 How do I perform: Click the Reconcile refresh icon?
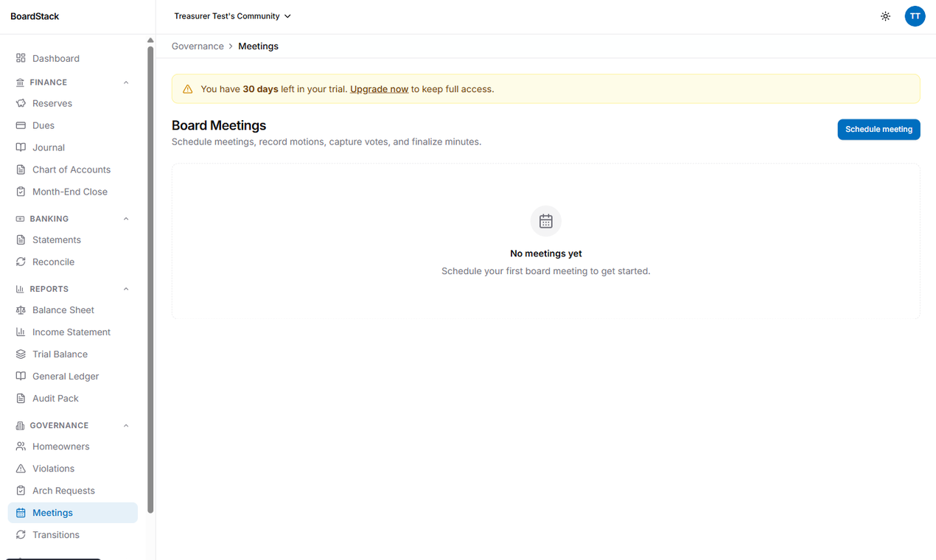(21, 262)
